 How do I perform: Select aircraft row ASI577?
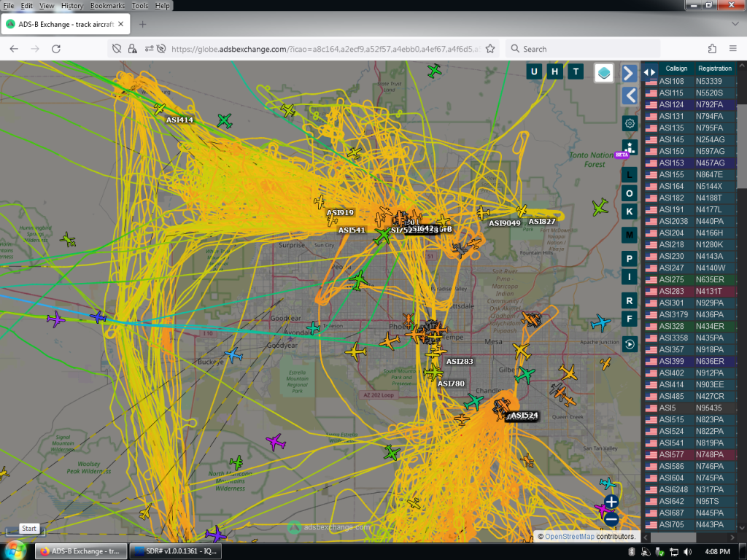point(691,455)
